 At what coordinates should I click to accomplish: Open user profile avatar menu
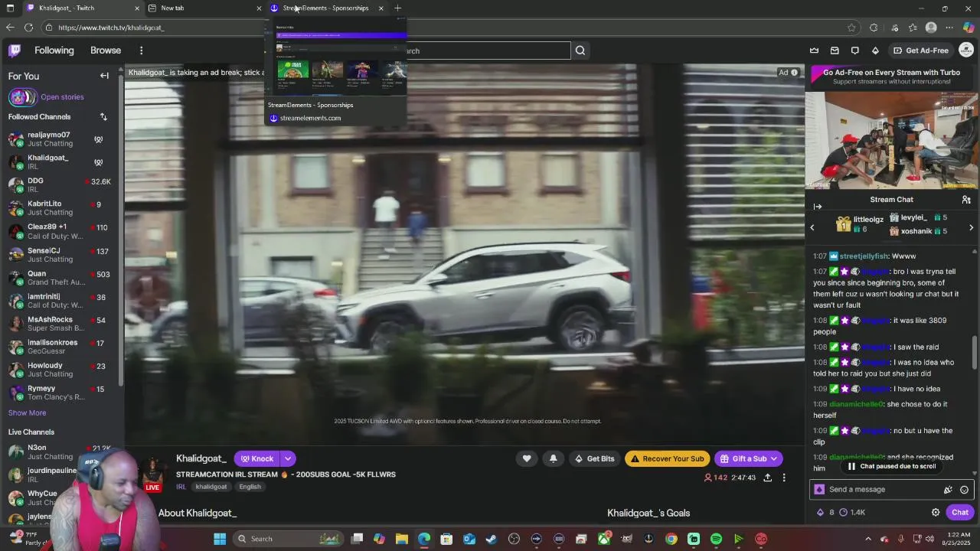965,51
